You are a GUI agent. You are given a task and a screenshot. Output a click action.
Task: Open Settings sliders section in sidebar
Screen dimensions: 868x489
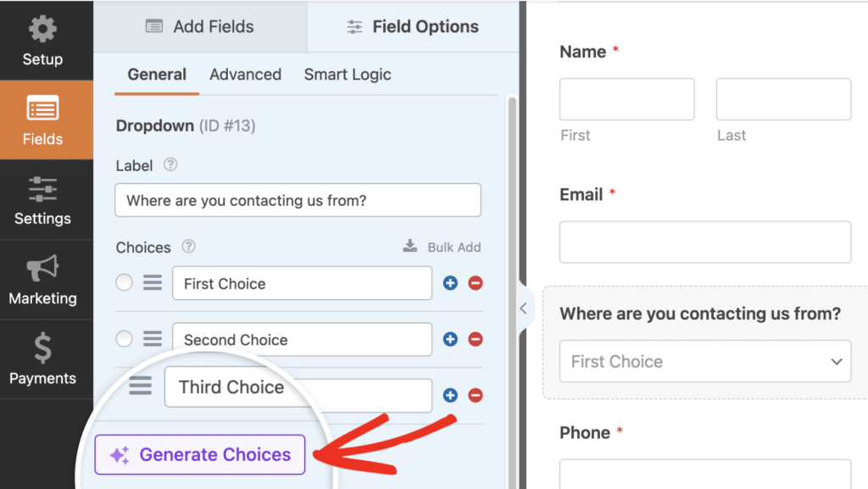42,200
